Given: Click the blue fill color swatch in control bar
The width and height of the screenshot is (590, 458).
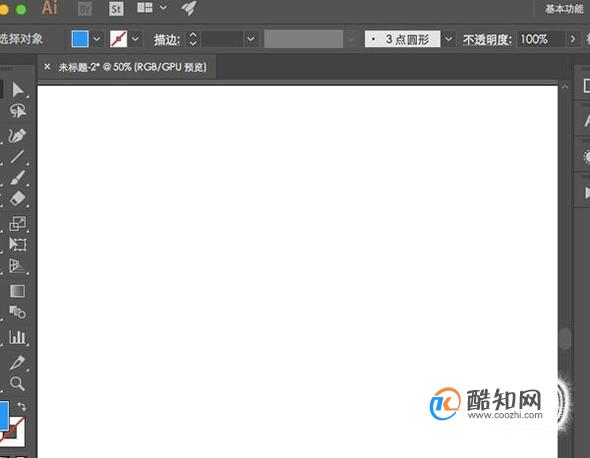Looking at the screenshot, I should [x=80, y=39].
